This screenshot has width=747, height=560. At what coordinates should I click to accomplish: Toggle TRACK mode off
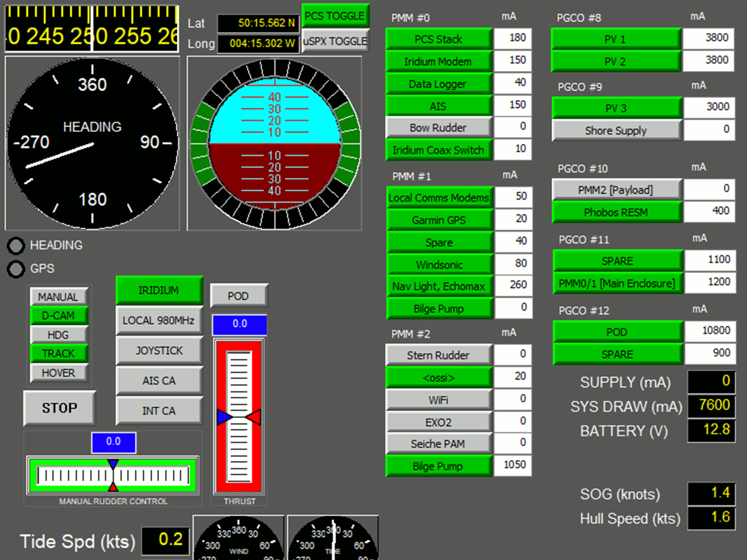[x=59, y=353]
